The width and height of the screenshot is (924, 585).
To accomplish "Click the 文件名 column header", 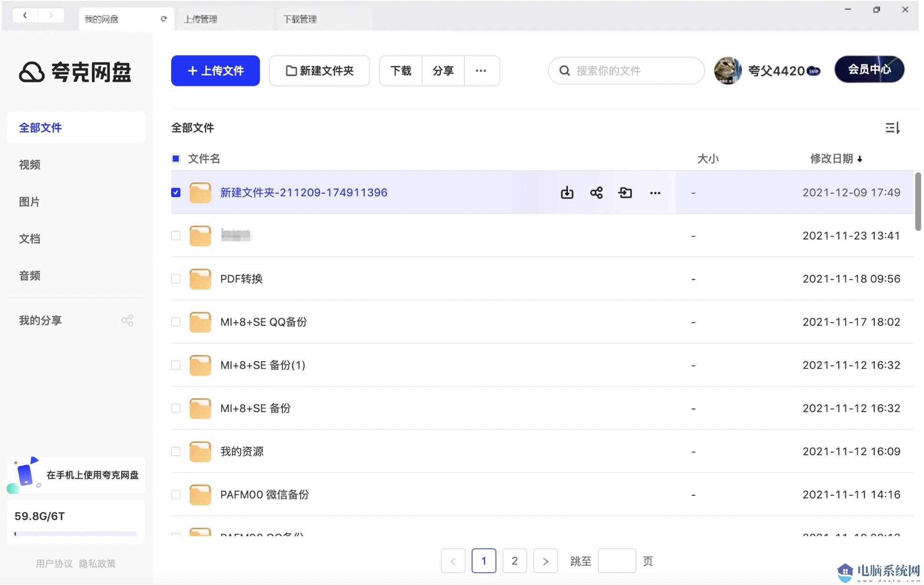I will pos(204,159).
